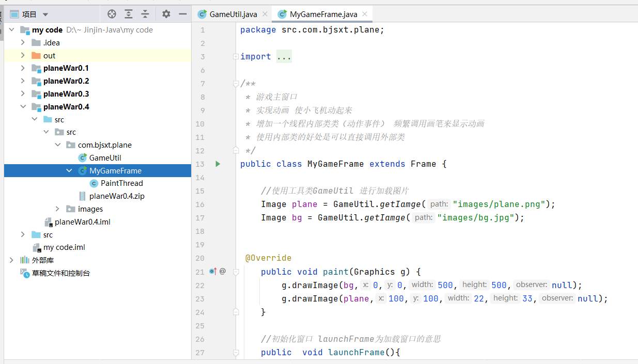Click "images/plane.png" string in code

[x=499, y=204]
